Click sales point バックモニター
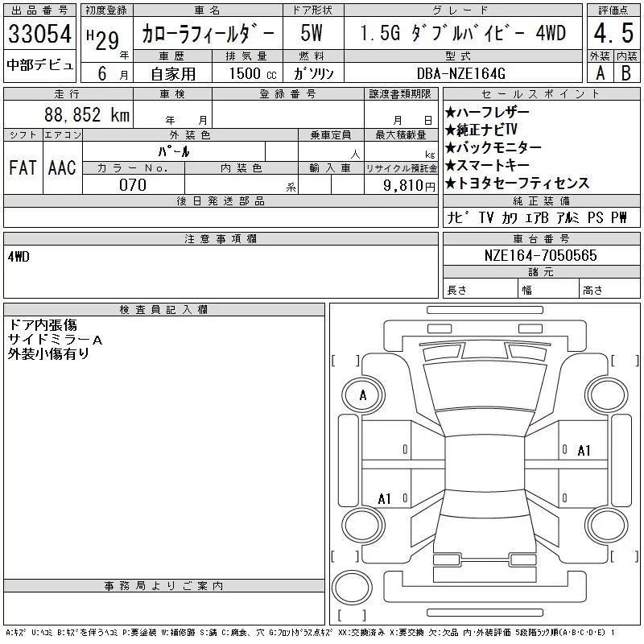This screenshot has width=644, height=644. [x=493, y=147]
